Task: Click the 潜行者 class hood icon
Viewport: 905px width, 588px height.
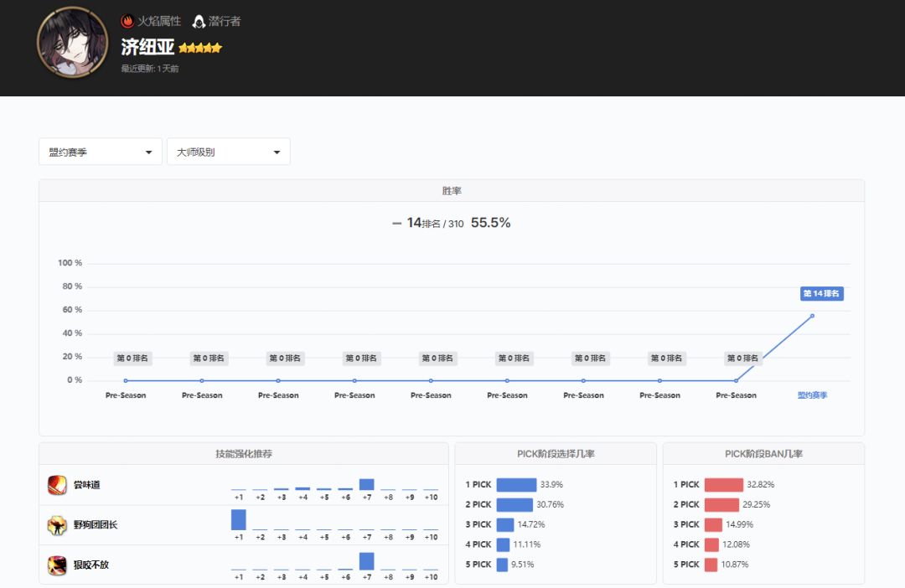Action: [x=199, y=21]
